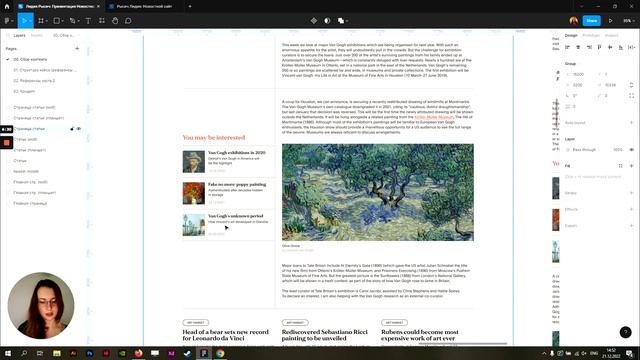Add an Effect with plus
This screenshot has width=640, height=360.
point(631,209)
